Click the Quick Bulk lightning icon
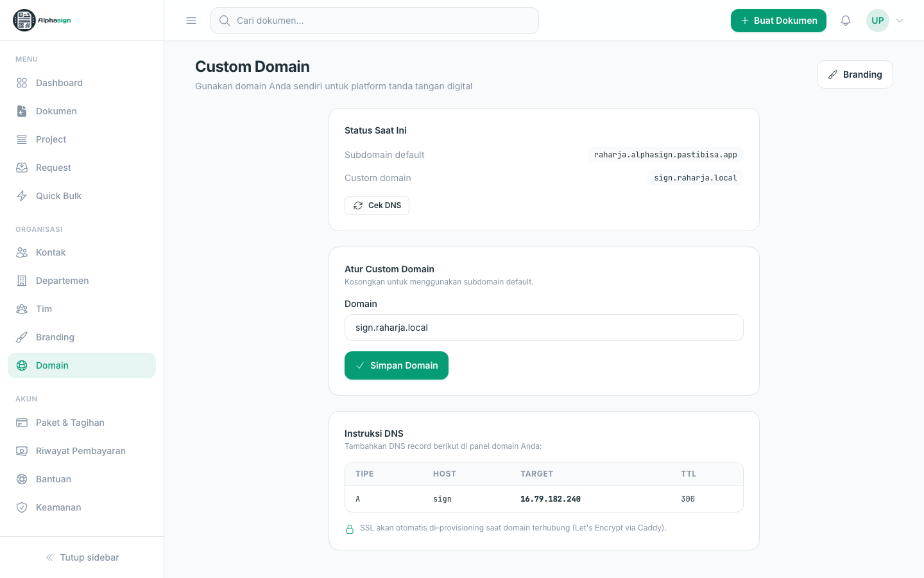 22,196
